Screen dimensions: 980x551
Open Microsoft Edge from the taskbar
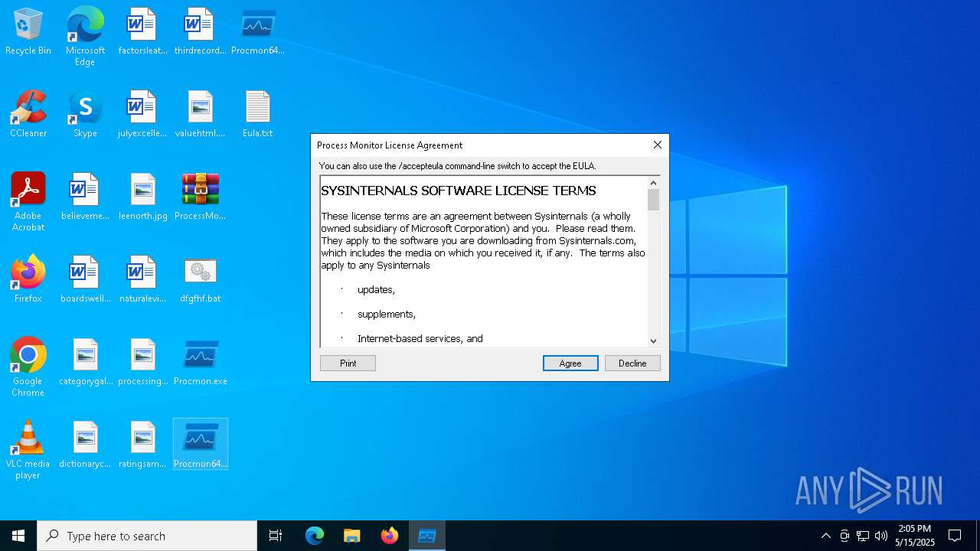[x=315, y=536]
